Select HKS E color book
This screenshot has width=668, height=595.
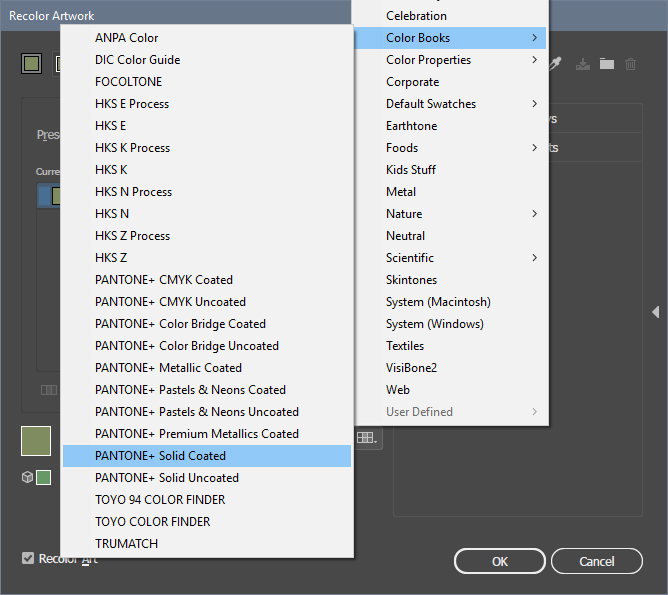207,126
